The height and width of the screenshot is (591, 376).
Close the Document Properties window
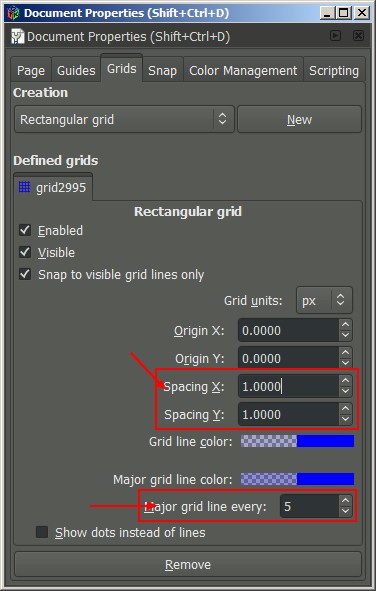pyautogui.click(x=362, y=13)
